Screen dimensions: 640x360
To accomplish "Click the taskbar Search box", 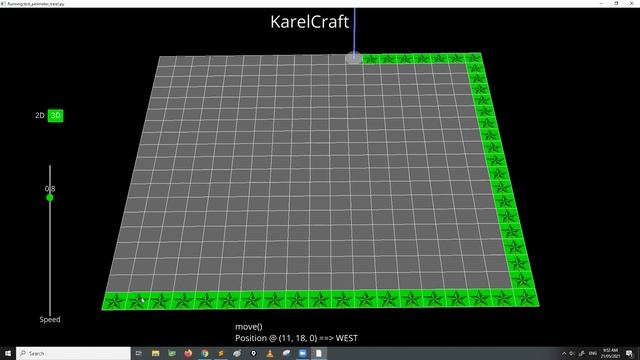I will pyautogui.click(x=73, y=353).
